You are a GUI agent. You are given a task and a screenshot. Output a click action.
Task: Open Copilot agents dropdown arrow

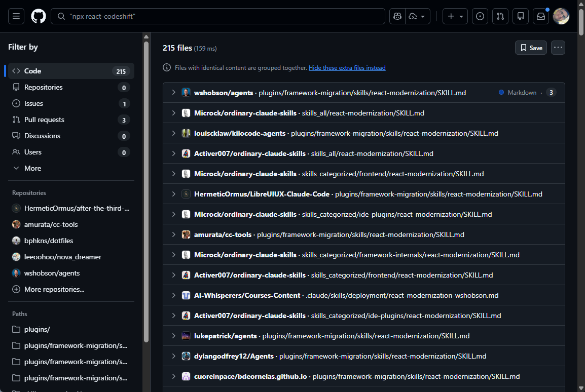click(418, 16)
